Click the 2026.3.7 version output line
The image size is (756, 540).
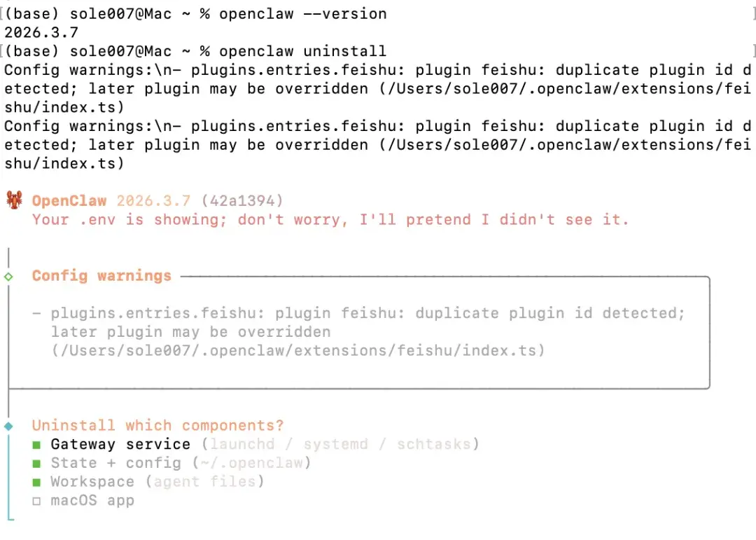(x=41, y=32)
